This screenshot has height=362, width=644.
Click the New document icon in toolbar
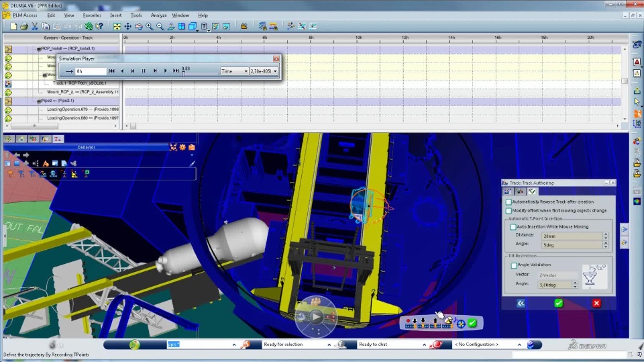coord(13,26)
